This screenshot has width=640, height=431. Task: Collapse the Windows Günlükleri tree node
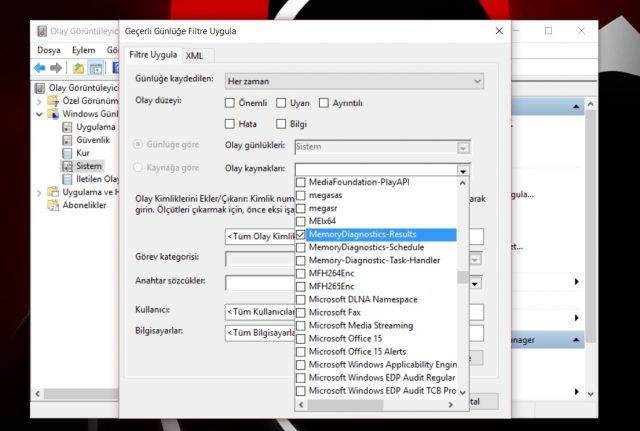(x=39, y=114)
